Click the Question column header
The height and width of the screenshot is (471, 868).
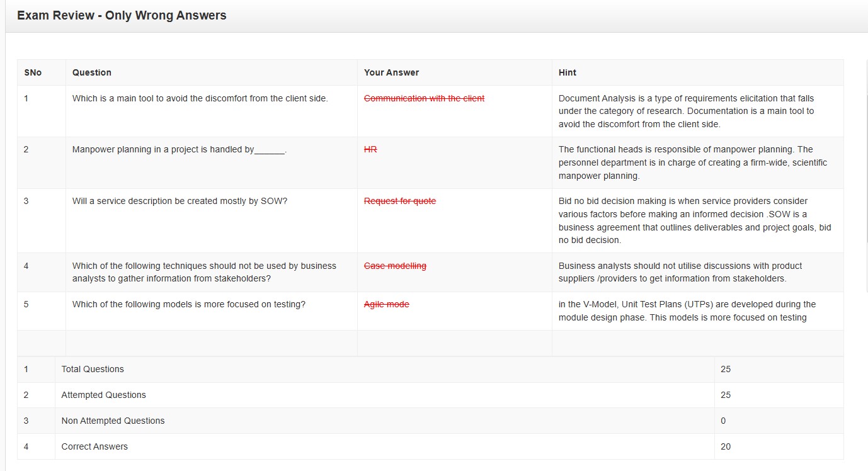coord(92,72)
